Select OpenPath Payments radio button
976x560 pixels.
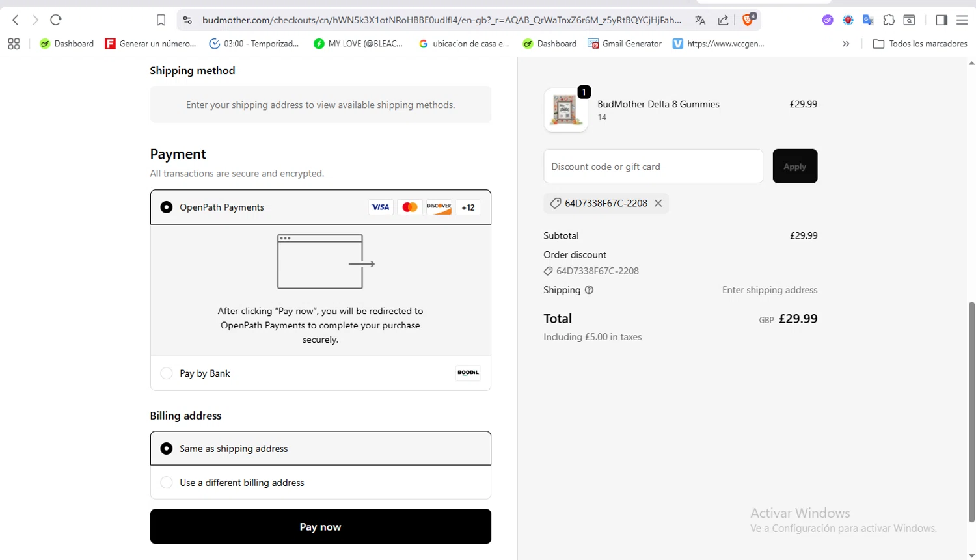click(x=167, y=207)
